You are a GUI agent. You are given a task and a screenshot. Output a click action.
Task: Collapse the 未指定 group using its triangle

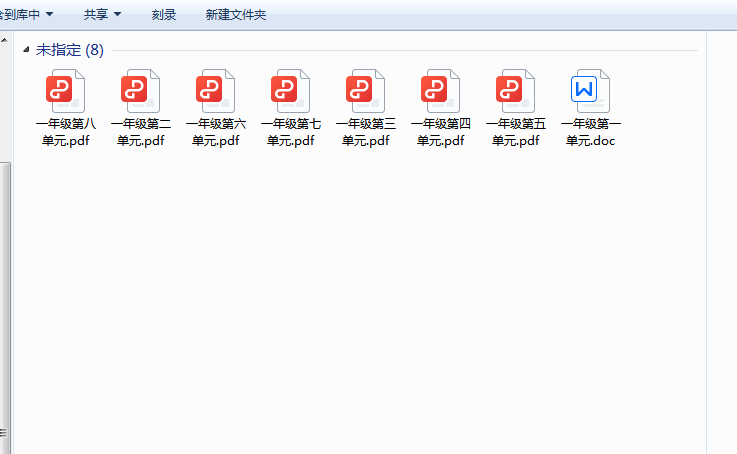coord(26,50)
